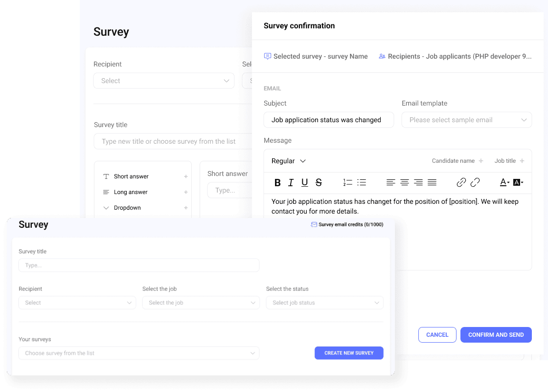
Task: Toggle center text alignment
Action: pyautogui.click(x=405, y=182)
